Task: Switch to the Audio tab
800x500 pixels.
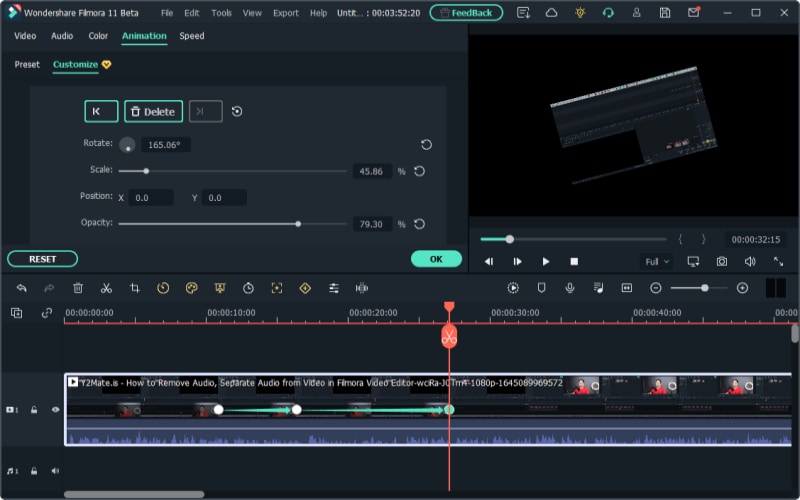Action: (62, 36)
